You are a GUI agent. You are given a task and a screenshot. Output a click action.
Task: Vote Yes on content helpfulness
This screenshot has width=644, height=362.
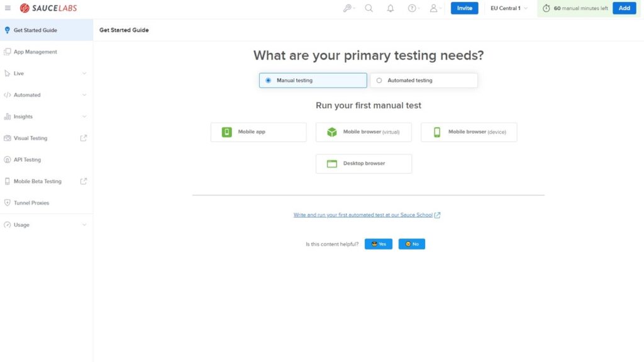tap(378, 244)
